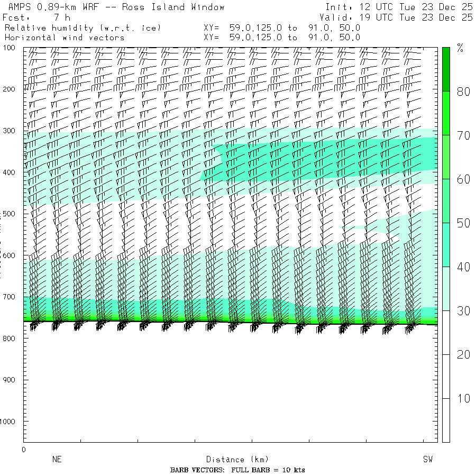Viewport: 476px width, 476px height.
Task: Click the 1000 pressure axis label
Action: coord(11,422)
